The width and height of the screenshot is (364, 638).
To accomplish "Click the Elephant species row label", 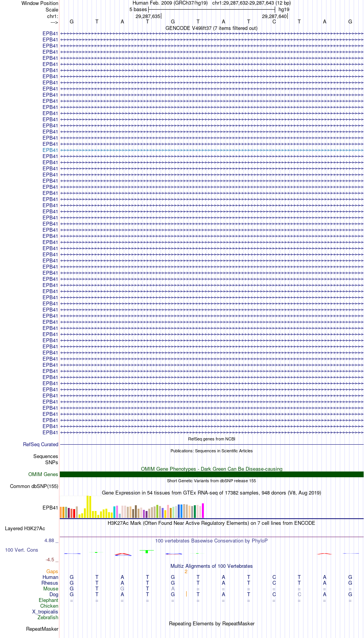I will (48, 600).
